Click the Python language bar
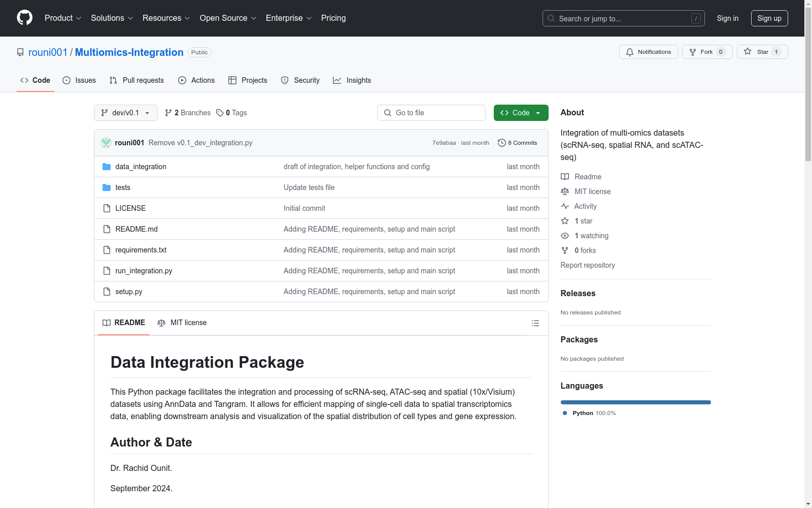 click(636, 402)
